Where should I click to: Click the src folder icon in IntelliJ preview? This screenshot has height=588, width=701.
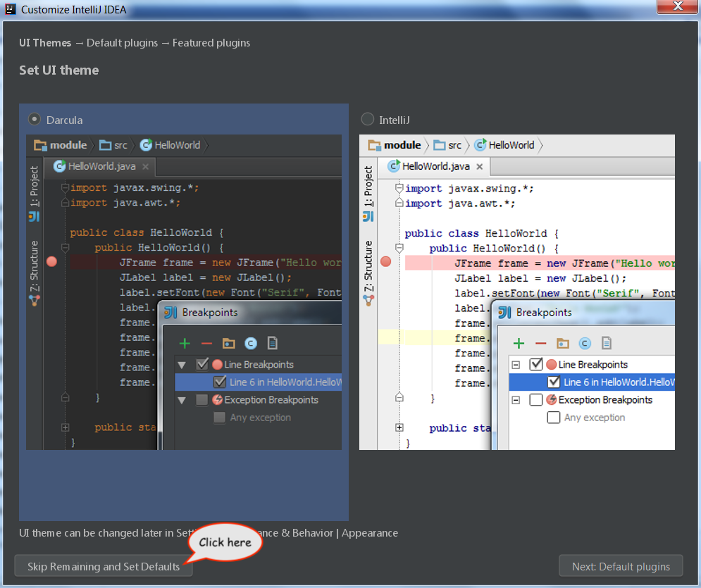[x=440, y=145]
